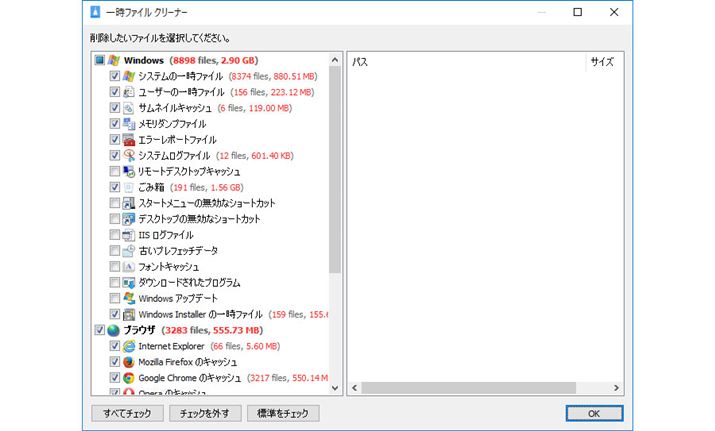
Task: Uncheck the システムの一時ファイル checkbox
Action: pos(115,76)
